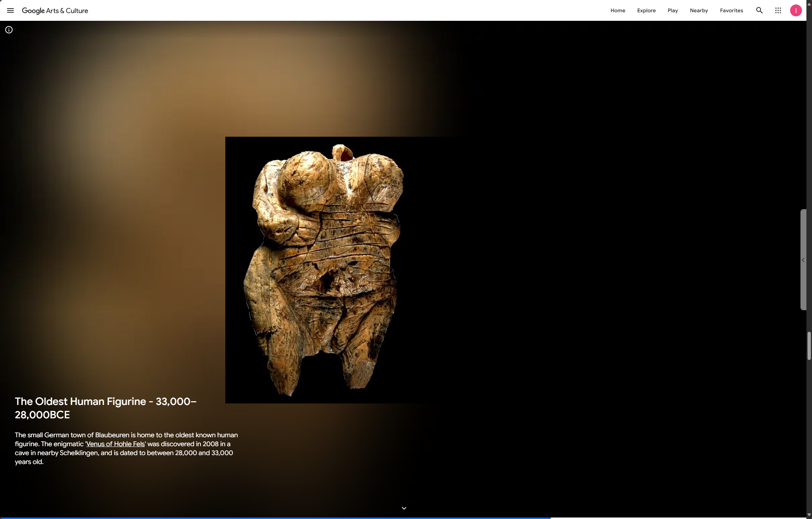The image size is (812, 519).
Task: Open the hamburger main menu
Action: pyautogui.click(x=10, y=10)
